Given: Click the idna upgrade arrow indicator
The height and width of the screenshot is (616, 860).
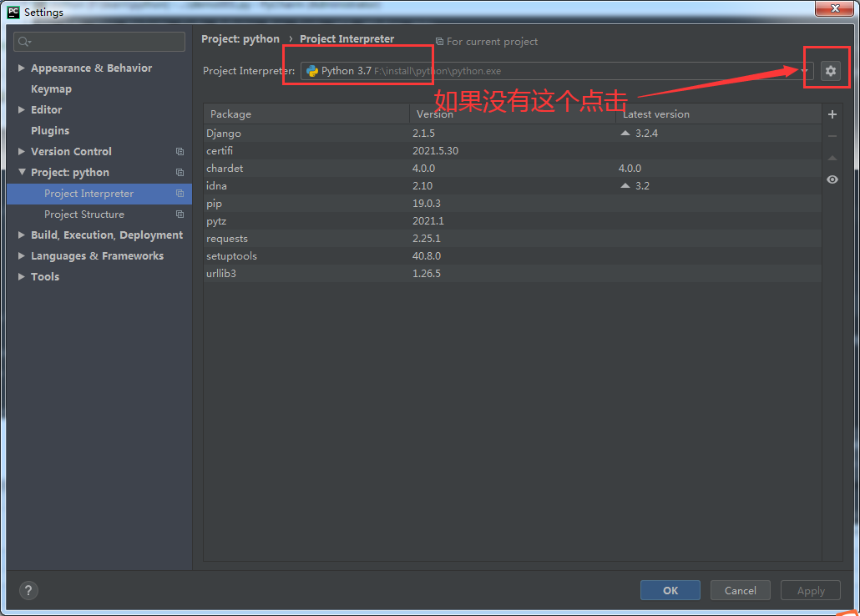Looking at the screenshot, I should [x=625, y=185].
